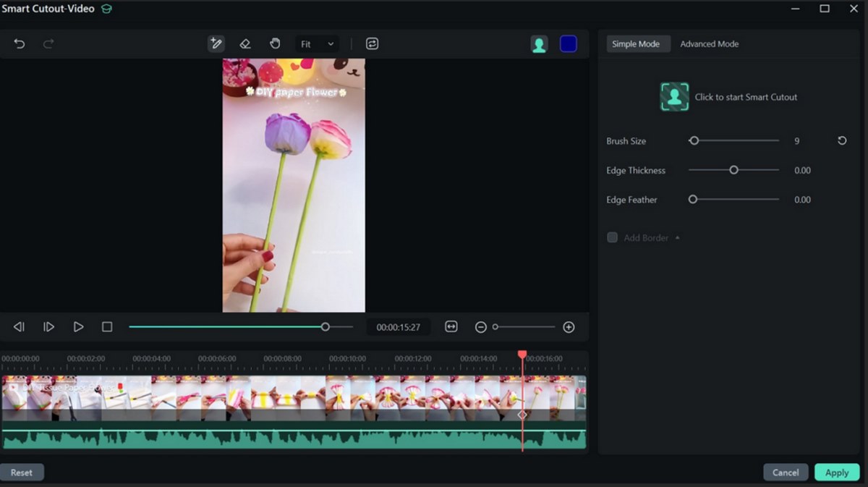Click the fit timeline width icon
This screenshot has height=487, width=868.
pyautogui.click(x=451, y=327)
